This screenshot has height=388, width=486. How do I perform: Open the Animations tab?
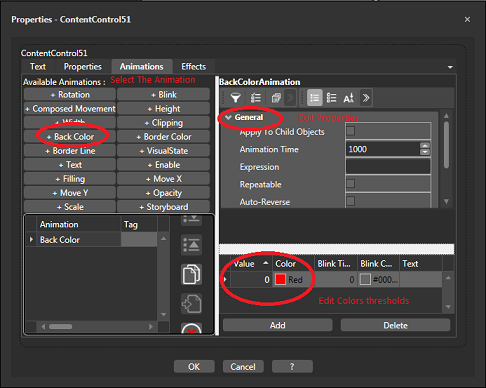pyautogui.click(x=142, y=67)
